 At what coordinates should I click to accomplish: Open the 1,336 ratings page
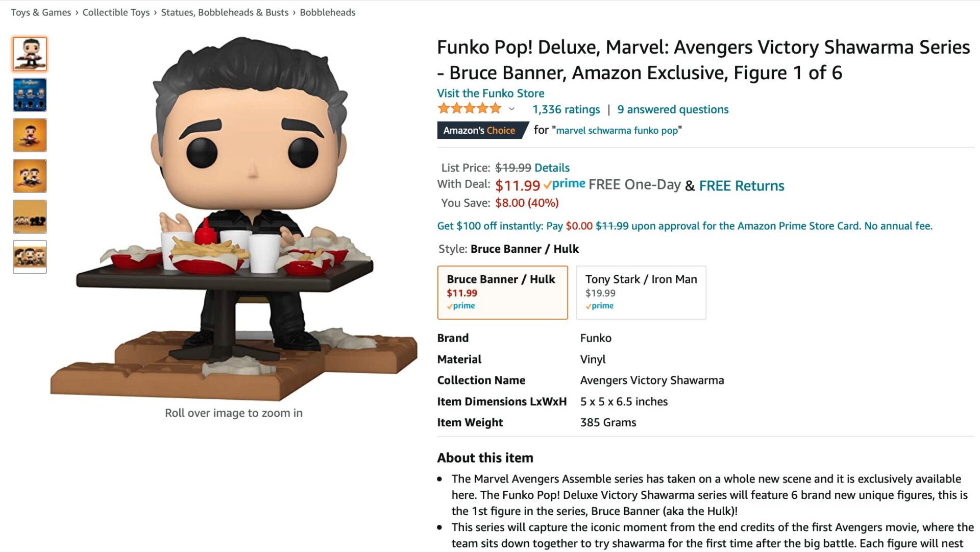566,109
